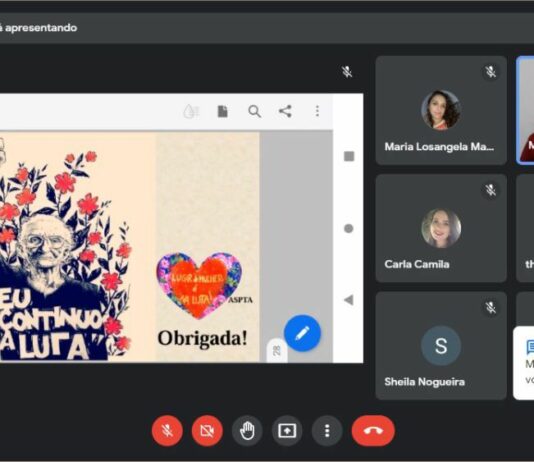
Task: Click the document file icon in the toolbar
Action: pyautogui.click(x=222, y=111)
